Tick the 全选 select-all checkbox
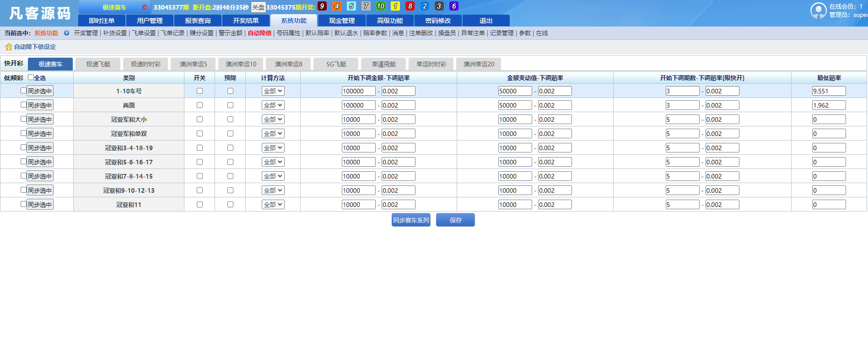The width and height of the screenshot is (868, 364). 31,77
